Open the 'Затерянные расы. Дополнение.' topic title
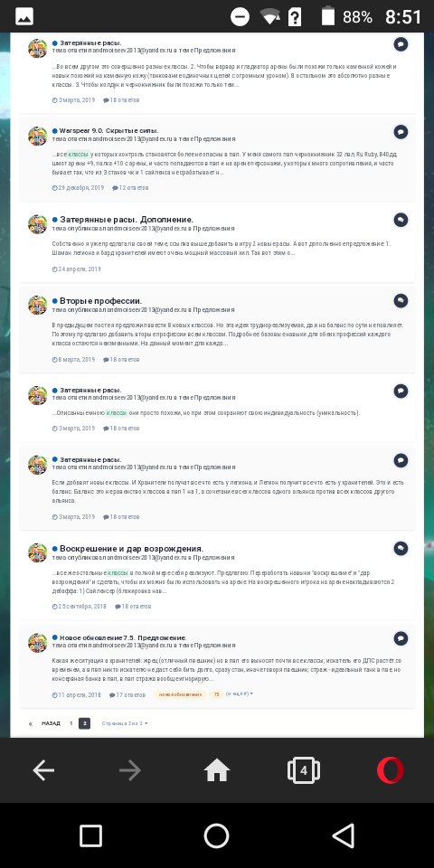This screenshot has height=868, width=434. pos(127,220)
